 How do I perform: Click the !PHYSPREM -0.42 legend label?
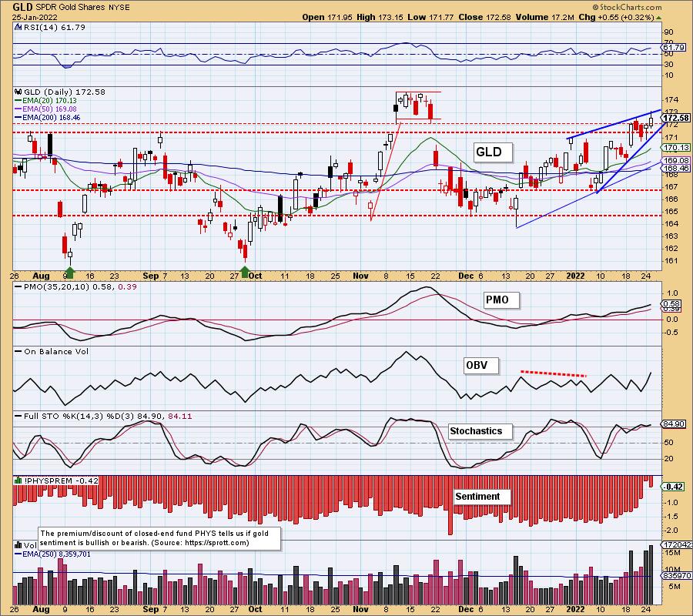(x=62, y=480)
